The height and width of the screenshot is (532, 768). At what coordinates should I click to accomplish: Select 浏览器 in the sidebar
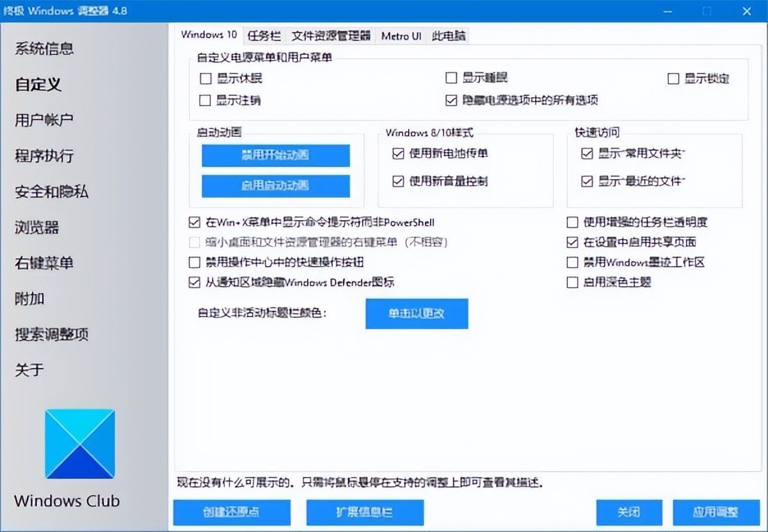click(x=37, y=228)
